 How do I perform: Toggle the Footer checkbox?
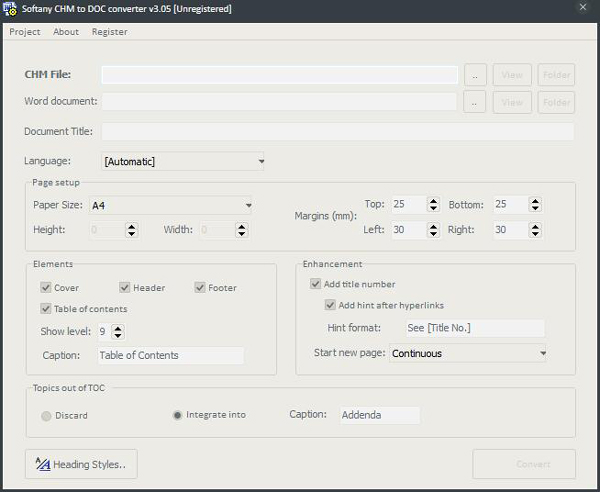tap(200, 287)
